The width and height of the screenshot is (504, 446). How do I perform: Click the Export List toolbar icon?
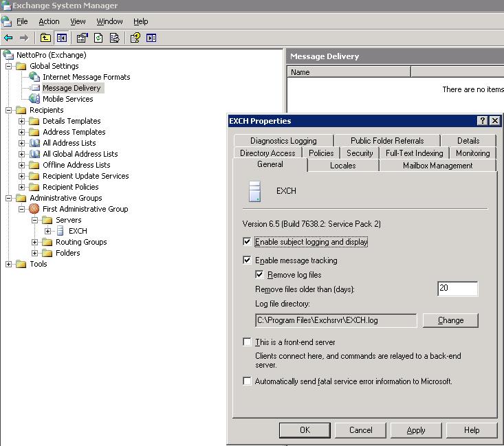(x=114, y=38)
